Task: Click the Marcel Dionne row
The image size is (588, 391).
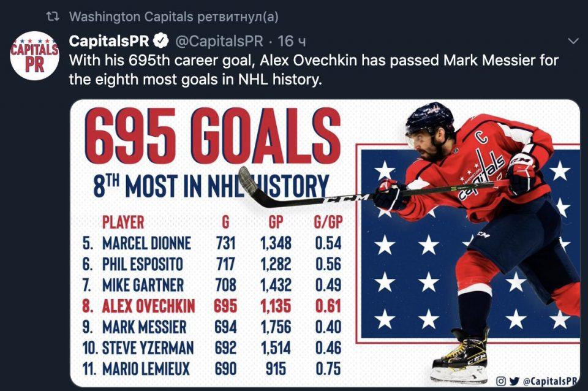Action: [x=212, y=243]
